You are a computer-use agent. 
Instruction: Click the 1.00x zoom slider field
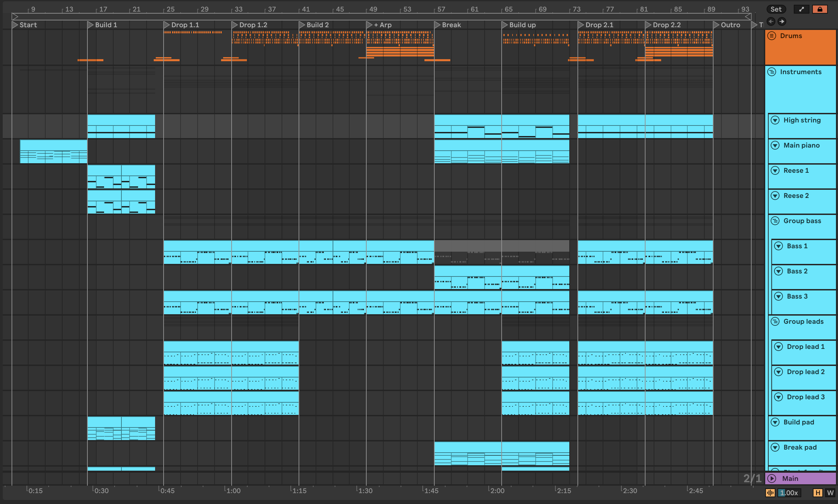click(x=789, y=492)
